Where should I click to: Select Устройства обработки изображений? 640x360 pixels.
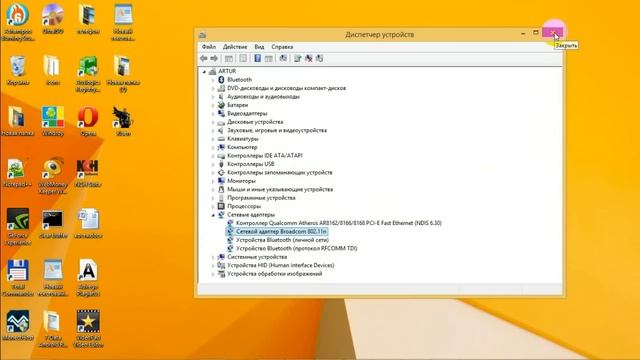point(274,274)
